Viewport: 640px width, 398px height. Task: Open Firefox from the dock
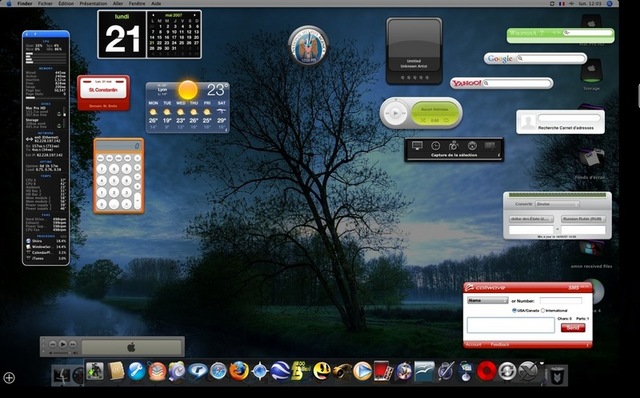tap(239, 371)
